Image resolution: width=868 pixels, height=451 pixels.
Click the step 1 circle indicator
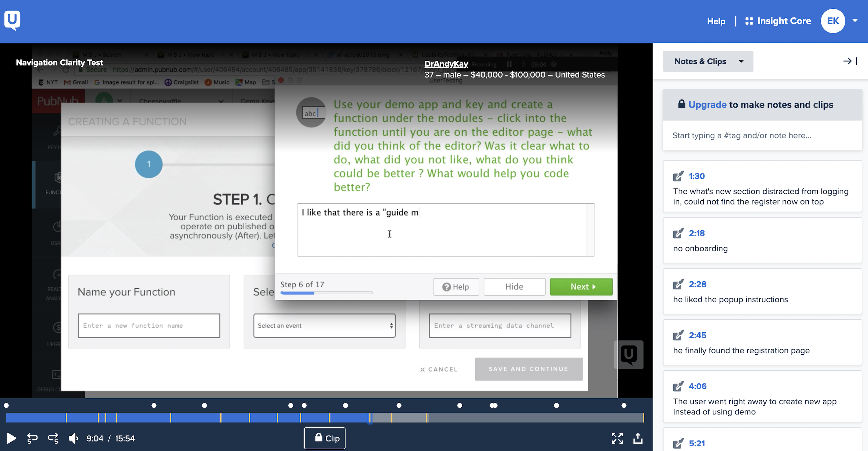[149, 164]
